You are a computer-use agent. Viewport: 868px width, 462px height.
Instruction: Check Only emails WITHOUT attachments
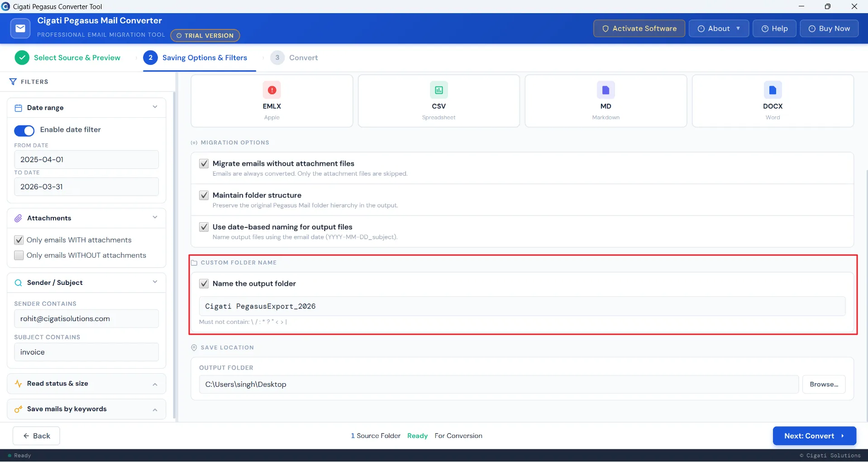click(19, 255)
